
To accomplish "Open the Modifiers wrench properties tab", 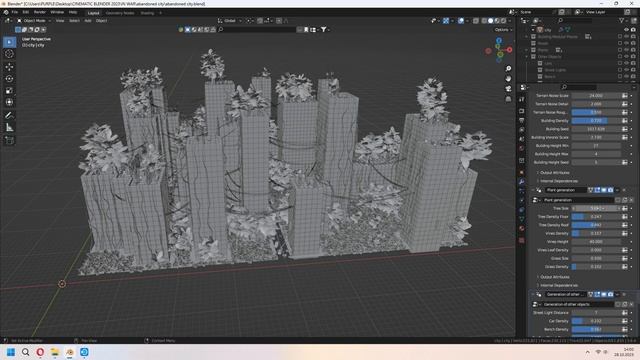I will [522, 182].
